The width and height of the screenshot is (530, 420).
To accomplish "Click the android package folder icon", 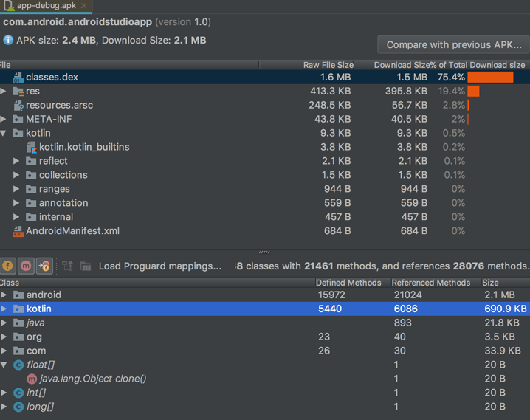I will click(x=18, y=295).
